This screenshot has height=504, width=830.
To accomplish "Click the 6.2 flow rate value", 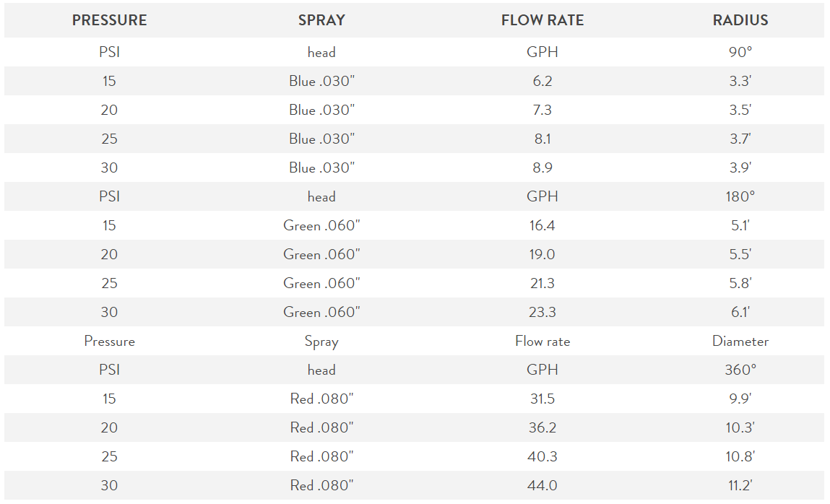I will pos(542,81).
